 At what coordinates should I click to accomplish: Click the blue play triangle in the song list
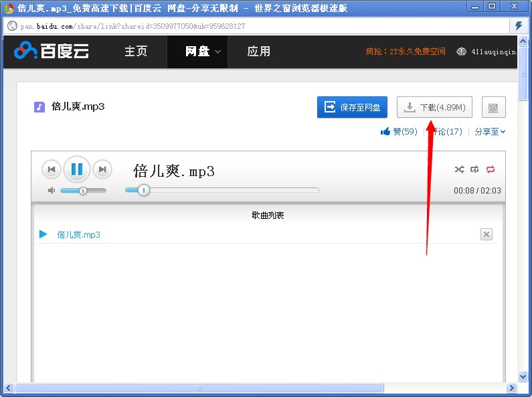(43, 234)
